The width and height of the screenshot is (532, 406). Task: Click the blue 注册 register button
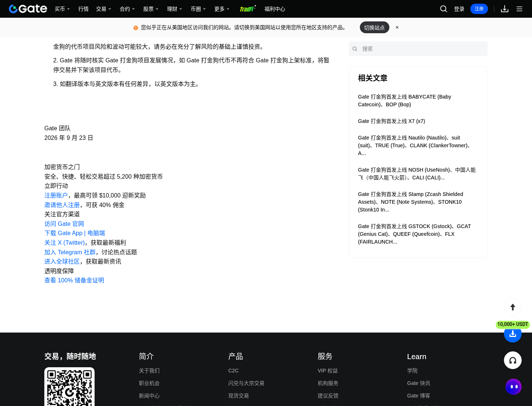pyautogui.click(x=479, y=9)
